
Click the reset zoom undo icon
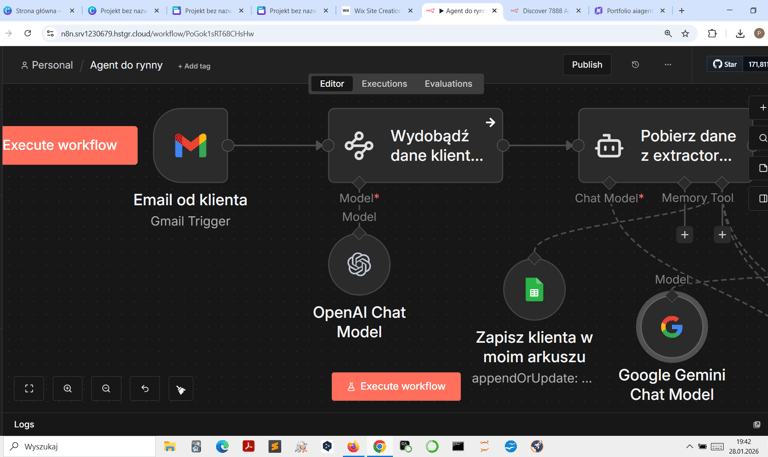click(x=144, y=388)
